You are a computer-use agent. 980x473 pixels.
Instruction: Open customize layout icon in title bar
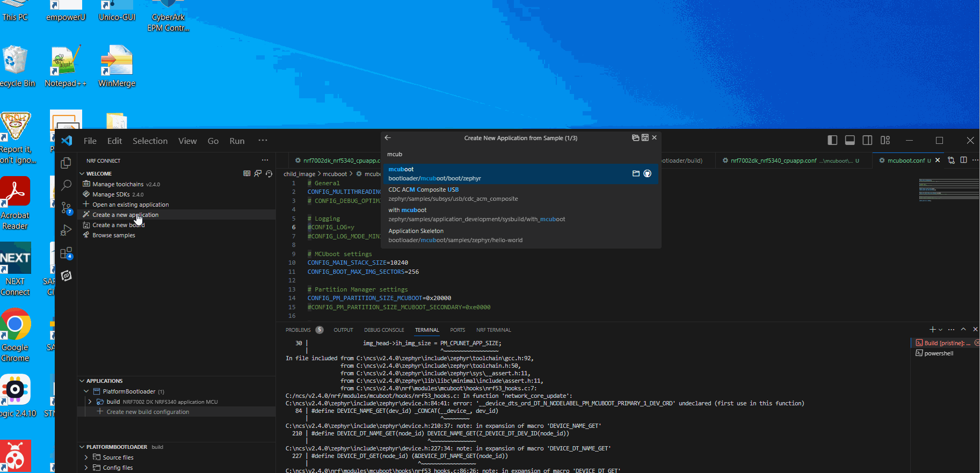(885, 140)
